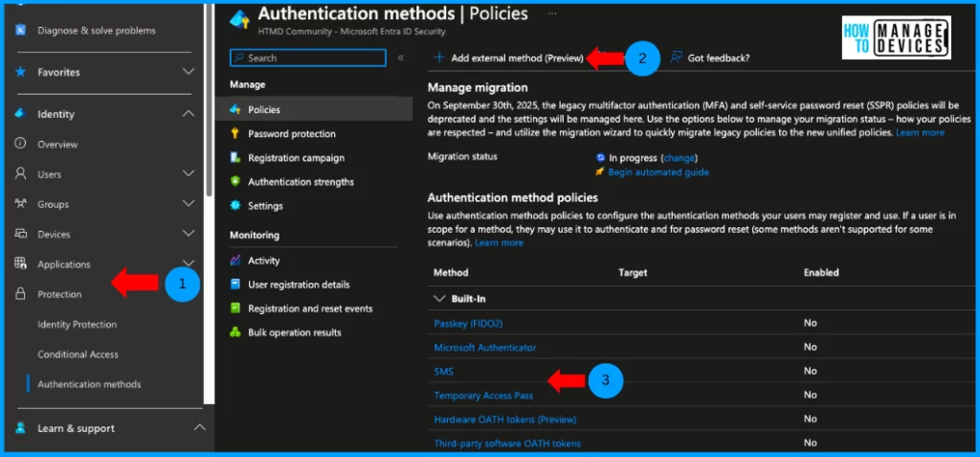
Task: Click the plus icon for Add external method
Action: click(x=438, y=57)
